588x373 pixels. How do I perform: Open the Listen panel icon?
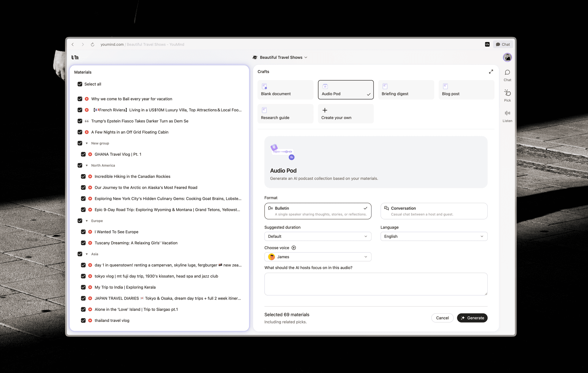pos(507,114)
